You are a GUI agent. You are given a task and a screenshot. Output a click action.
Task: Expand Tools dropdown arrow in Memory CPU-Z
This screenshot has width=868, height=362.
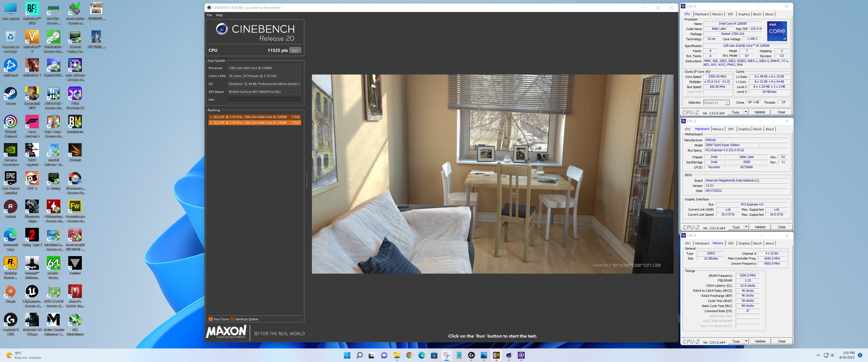[746, 341]
